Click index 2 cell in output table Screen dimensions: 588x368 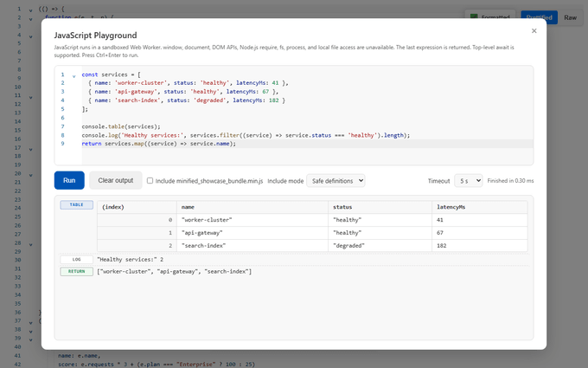(x=137, y=246)
